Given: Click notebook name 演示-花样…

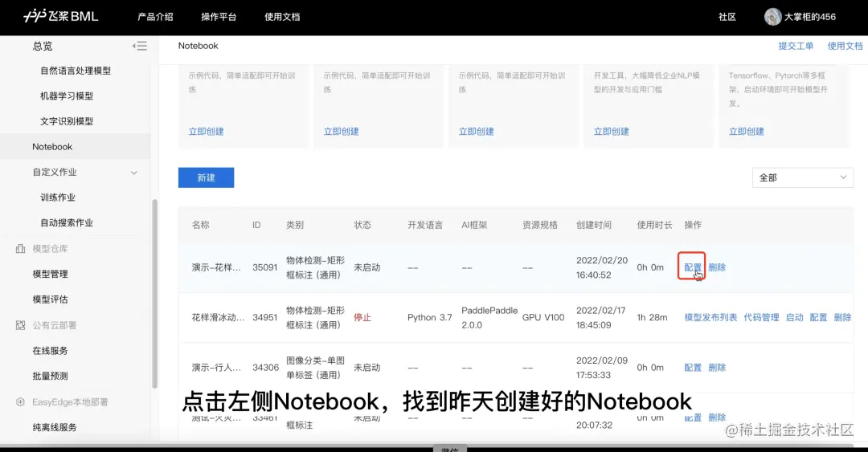Looking at the screenshot, I should (x=216, y=267).
